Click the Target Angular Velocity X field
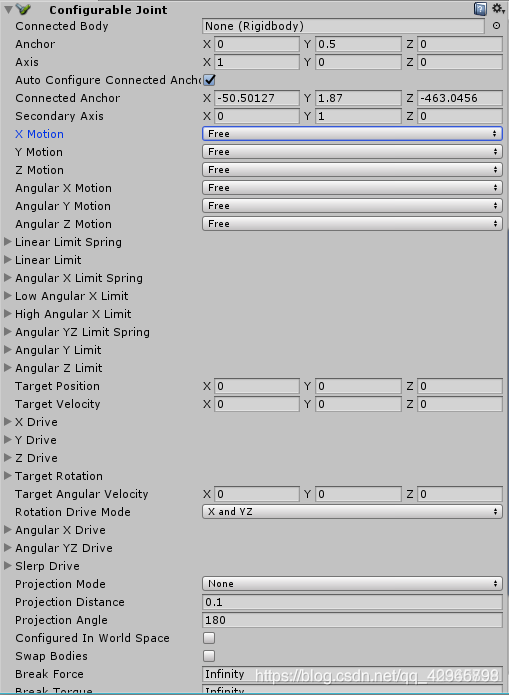This screenshot has height=695, width=509. pyautogui.click(x=257, y=494)
